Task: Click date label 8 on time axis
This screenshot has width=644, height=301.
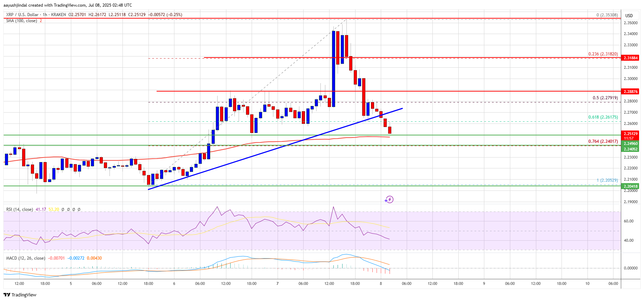Action: click(381, 283)
